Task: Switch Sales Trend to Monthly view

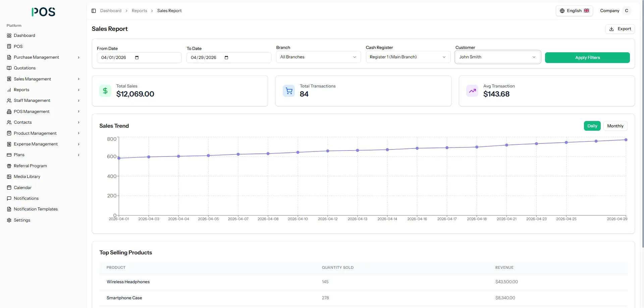Action: point(615,126)
